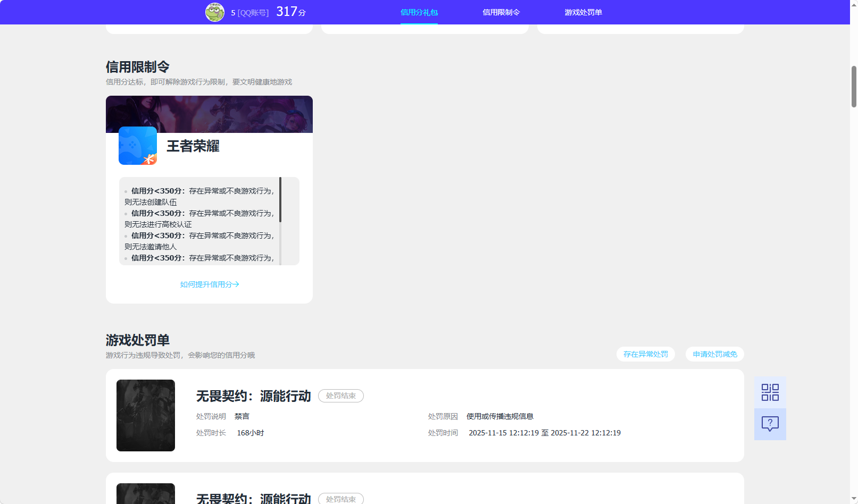Click the scroll-down arrow at bottom right

pyautogui.click(x=853, y=499)
